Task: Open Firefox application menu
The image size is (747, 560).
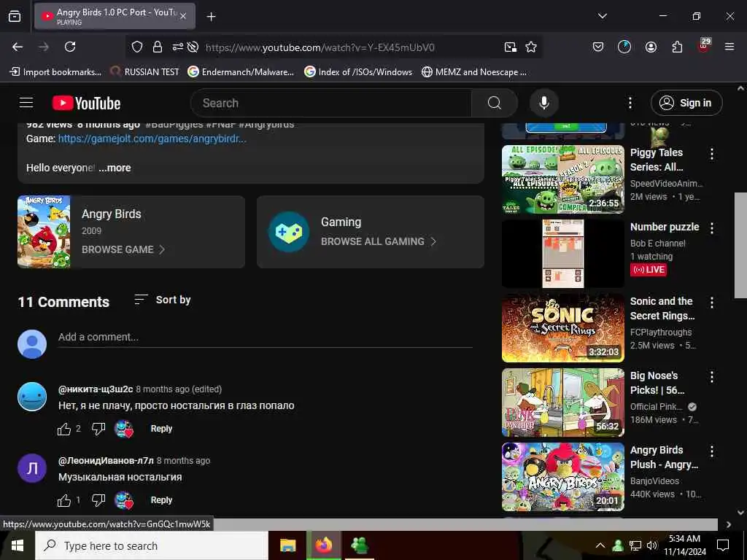Action: coord(729,47)
